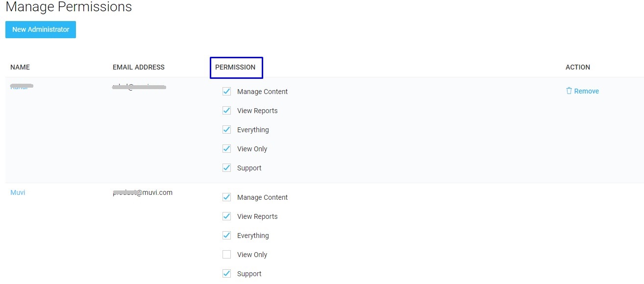The image size is (644, 284).
Task: Click the ACTION column header
Action: pos(578,67)
